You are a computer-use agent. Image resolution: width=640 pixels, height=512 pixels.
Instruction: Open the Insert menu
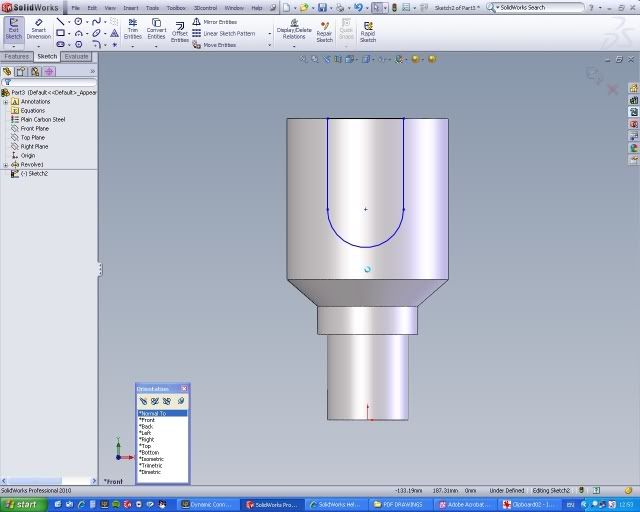click(131, 7)
